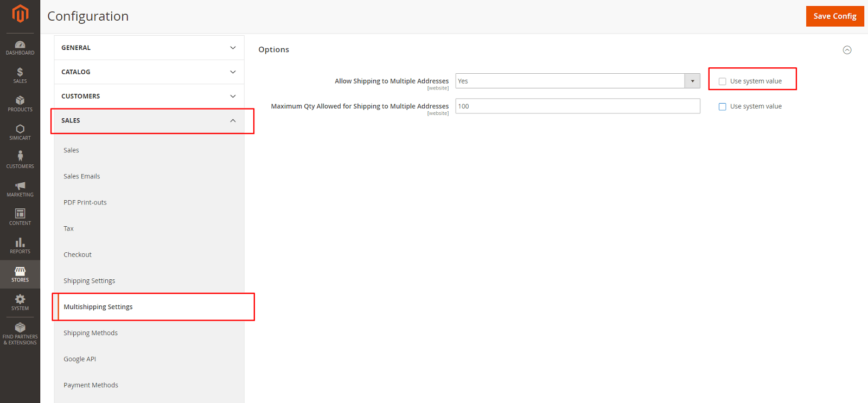
Task: Open the Allow Shipping to Multiple Addresses dropdown
Action: click(577, 81)
